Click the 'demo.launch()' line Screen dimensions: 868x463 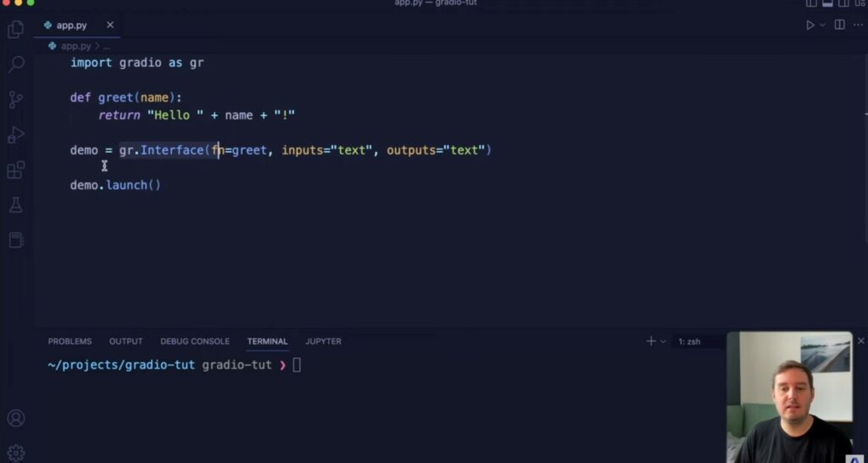pos(115,185)
